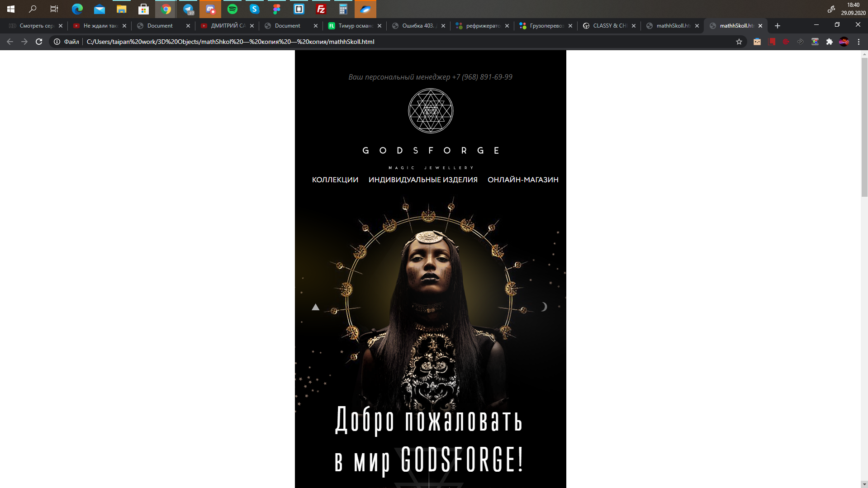Image resolution: width=868 pixels, height=488 pixels.
Task: Open the colorful stars extension
Action: 815,42
